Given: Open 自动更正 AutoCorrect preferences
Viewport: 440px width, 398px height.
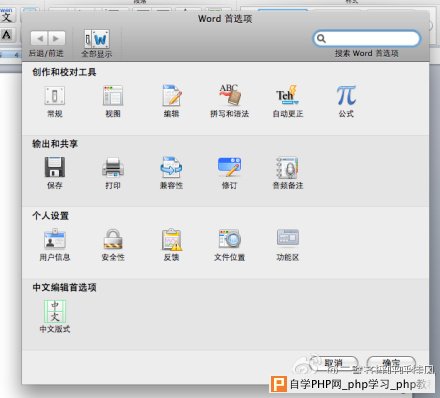Looking at the screenshot, I should 287,95.
